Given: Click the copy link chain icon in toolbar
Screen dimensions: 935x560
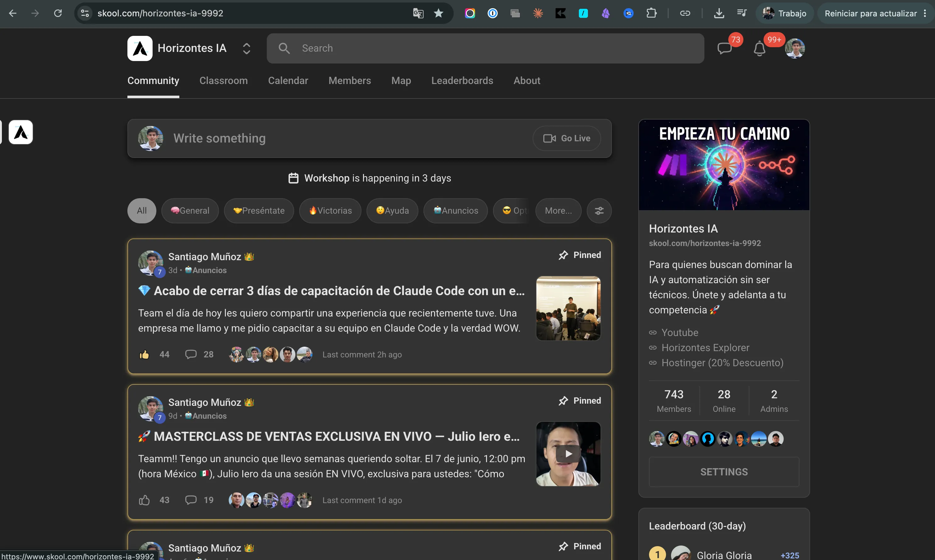Looking at the screenshot, I should pos(685,14).
